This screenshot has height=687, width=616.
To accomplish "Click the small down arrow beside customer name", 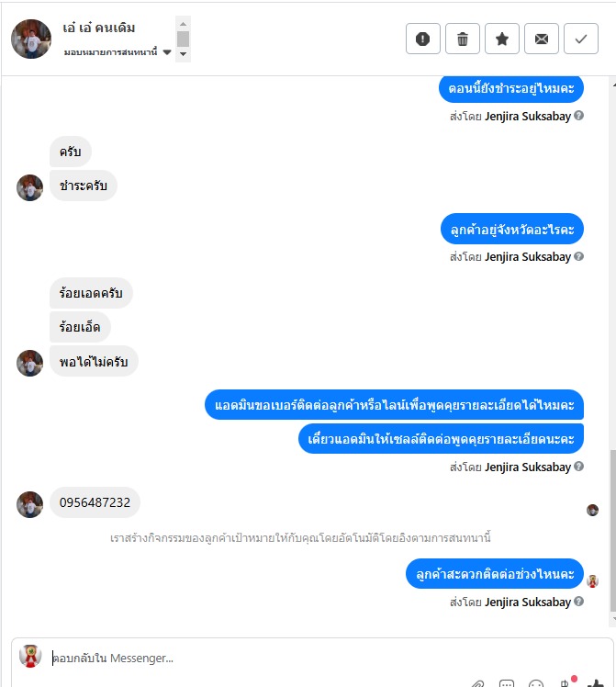I will pos(183,54).
